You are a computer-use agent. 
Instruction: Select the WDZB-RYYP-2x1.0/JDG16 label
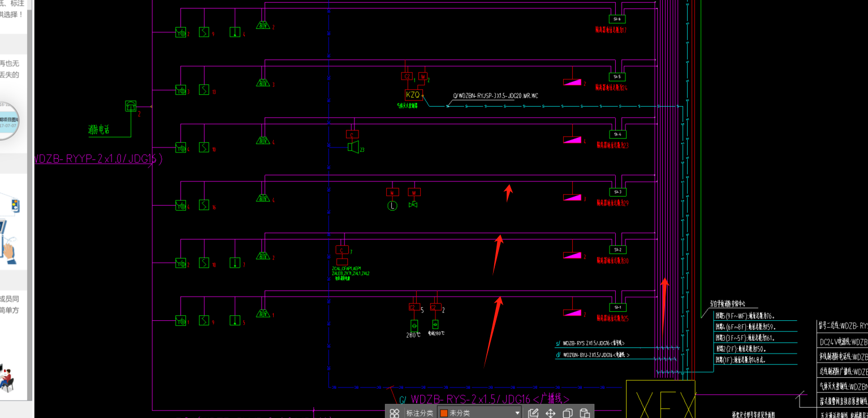pyautogui.click(x=99, y=159)
